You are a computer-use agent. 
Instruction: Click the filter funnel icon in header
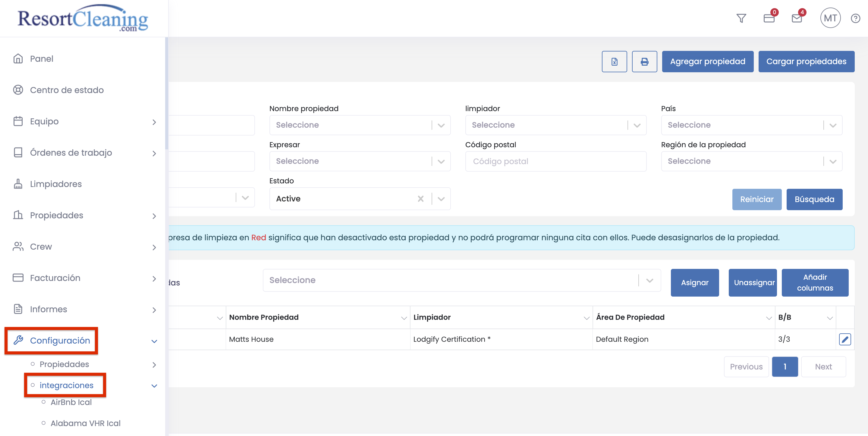(741, 18)
